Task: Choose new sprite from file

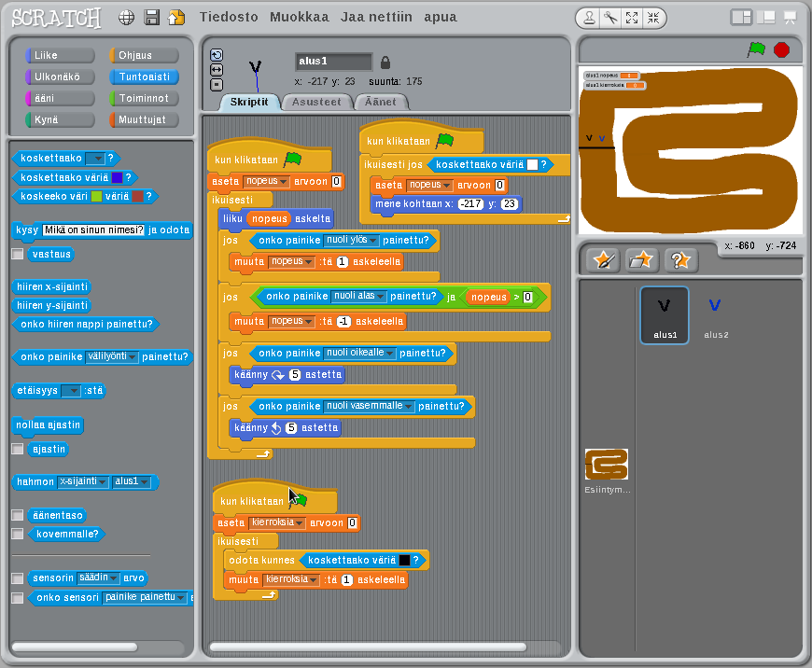Action: [x=641, y=260]
